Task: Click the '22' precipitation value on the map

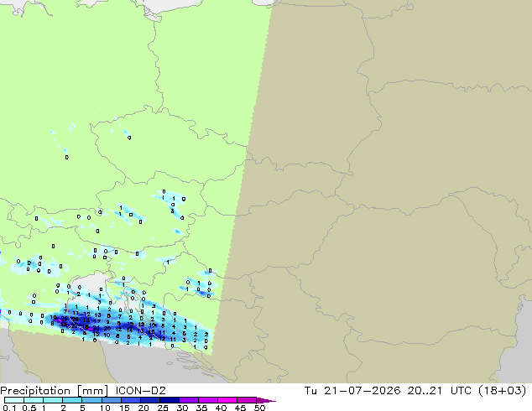Action: (75, 326)
